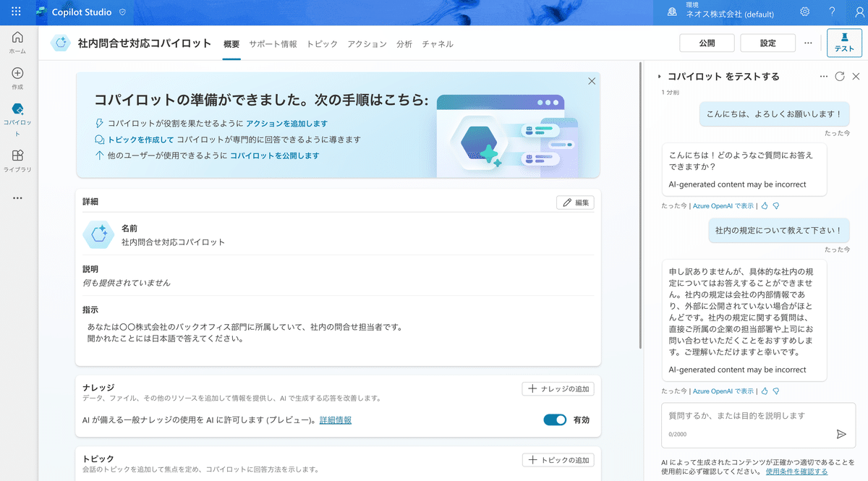Follow the アクションを追加します link

click(286, 124)
